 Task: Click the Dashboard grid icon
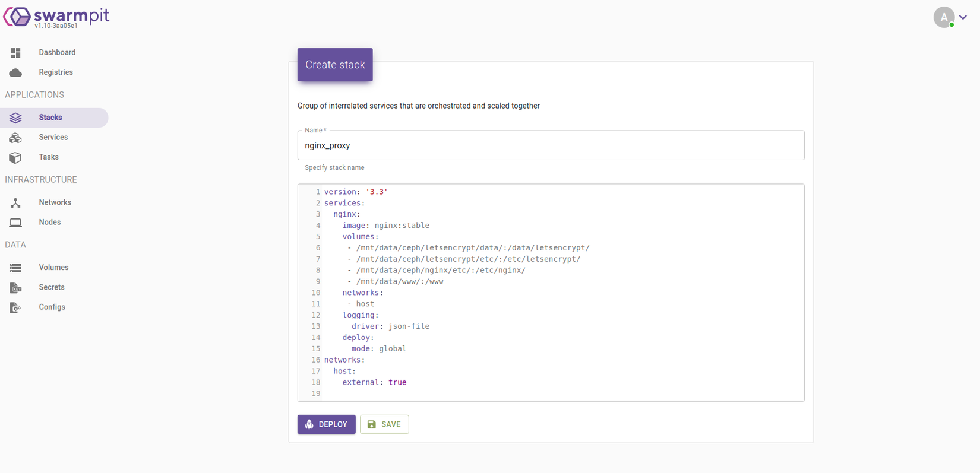click(15, 53)
